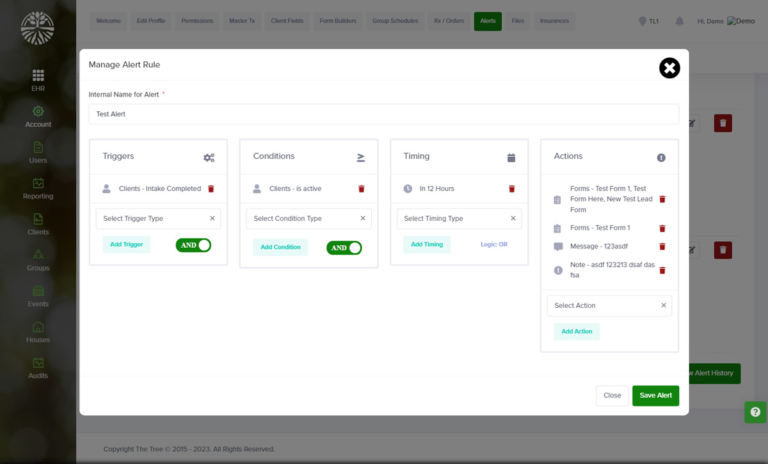Click the tree logo in sidebar
768x464 pixels.
tap(38, 28)
